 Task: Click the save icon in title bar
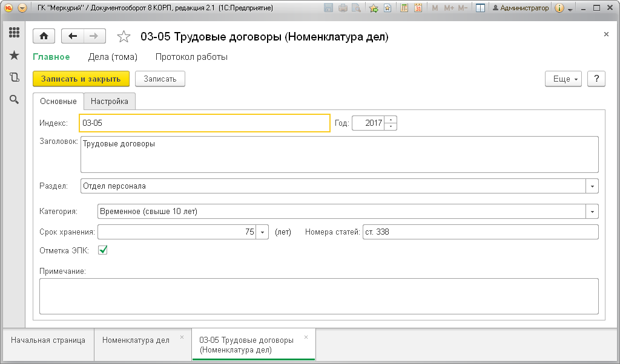pos(328,8)
